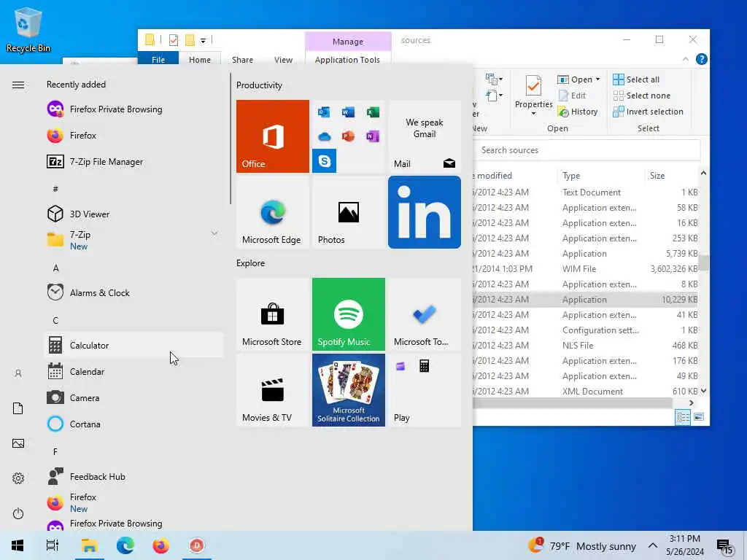
Task: Click the Explore group header
Action: [x=251, y=262]
